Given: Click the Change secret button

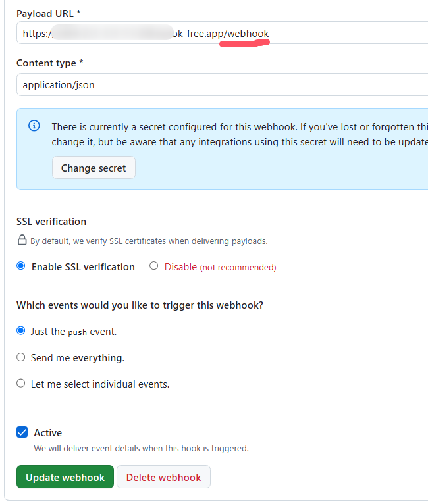Looking at the screenshot, I should [94, 168].
